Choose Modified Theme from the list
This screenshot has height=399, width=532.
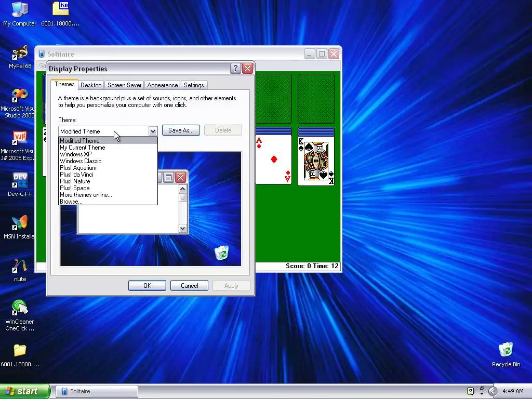(x=108, y=140)
